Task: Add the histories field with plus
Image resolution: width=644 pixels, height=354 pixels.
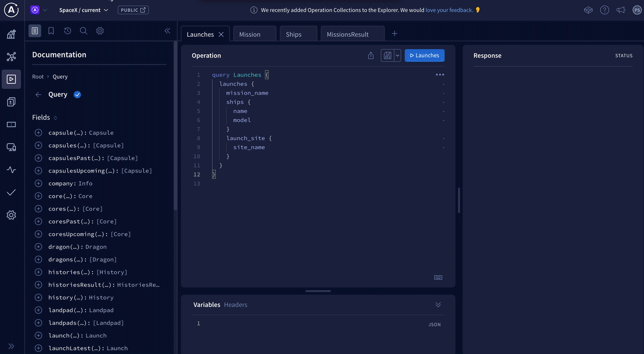Action: [x=38, y=272]
